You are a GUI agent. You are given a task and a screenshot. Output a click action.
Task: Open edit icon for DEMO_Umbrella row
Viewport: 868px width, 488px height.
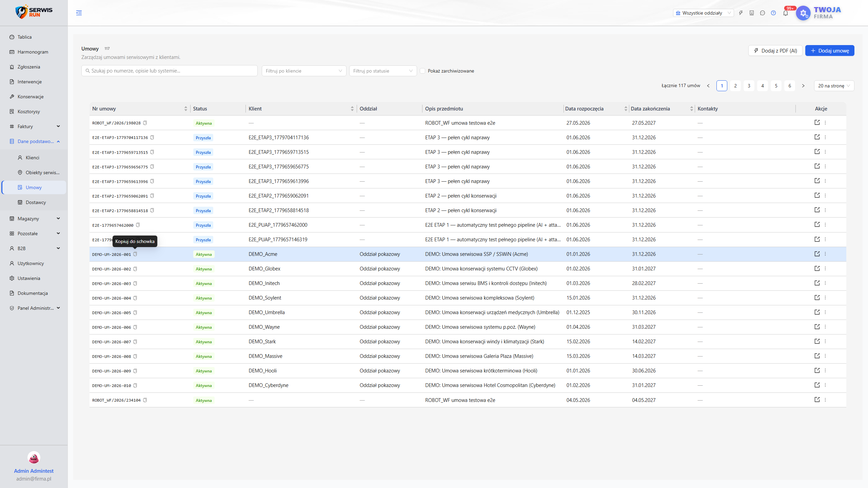[817, 312]
